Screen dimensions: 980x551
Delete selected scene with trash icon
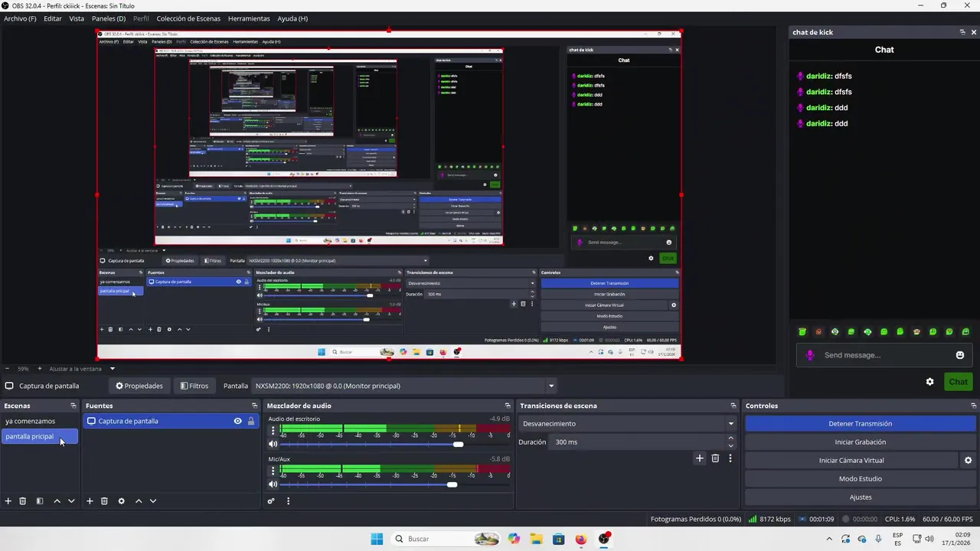[23, 501]
